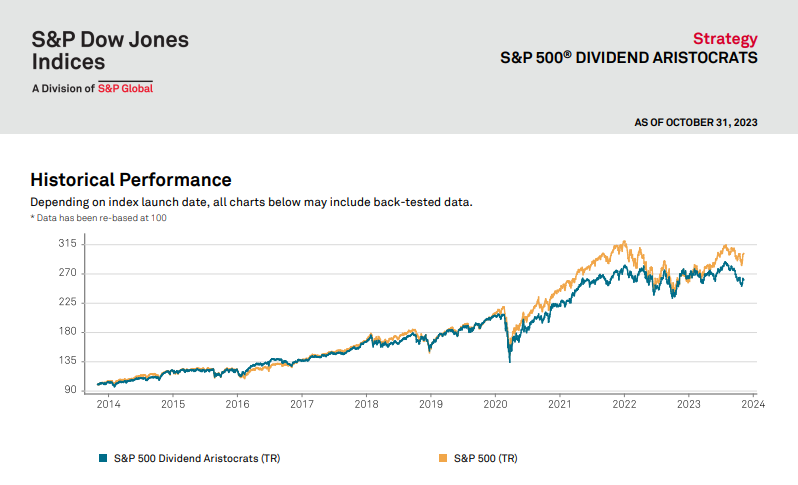Click the 2020 x-axis label
The height and width of the screenshot is (485, 798).
tap(495, 404)
